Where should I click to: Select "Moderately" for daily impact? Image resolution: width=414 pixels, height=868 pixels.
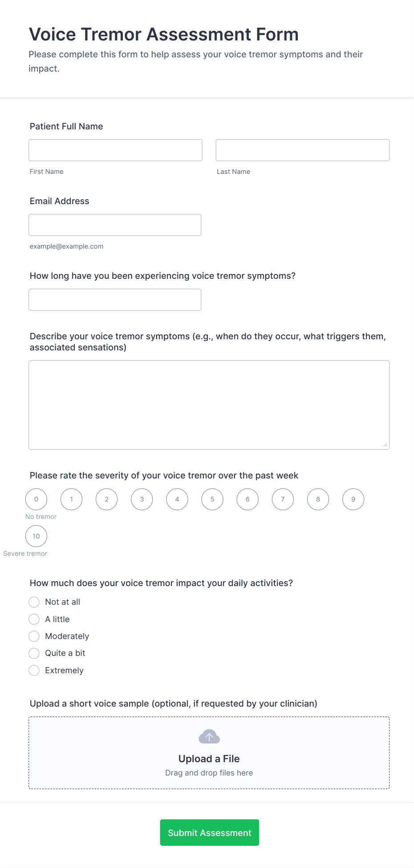coord(34,636)
